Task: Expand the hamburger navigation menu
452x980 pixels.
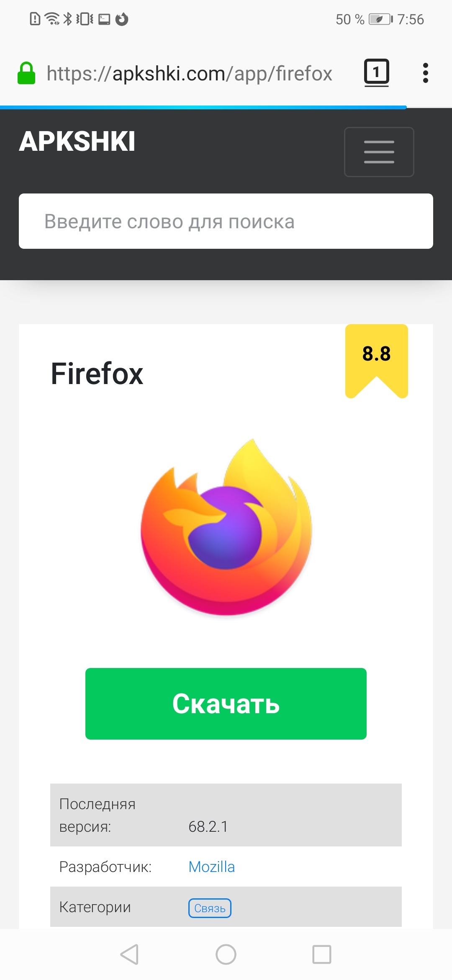Action: [379, 152]
